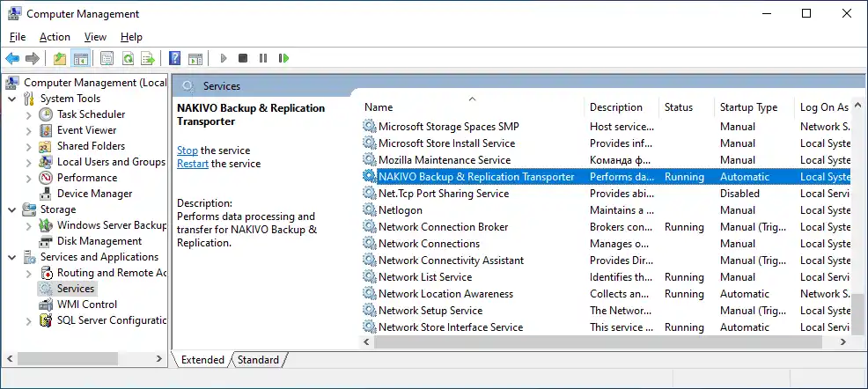Image resolution: width=868 pixels, height=389 pixels.
Task: Expand the Performance node
Action: click(29, 178)
